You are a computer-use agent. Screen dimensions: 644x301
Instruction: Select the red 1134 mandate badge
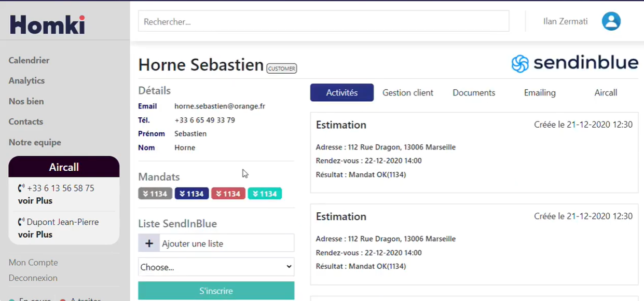(x=228, y=194)
